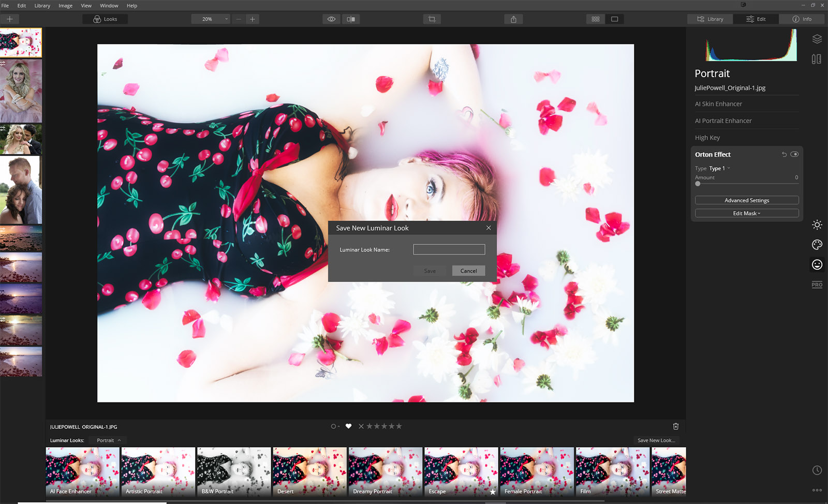Move current image to trash

pyautogui.click(x=675, y=426)
